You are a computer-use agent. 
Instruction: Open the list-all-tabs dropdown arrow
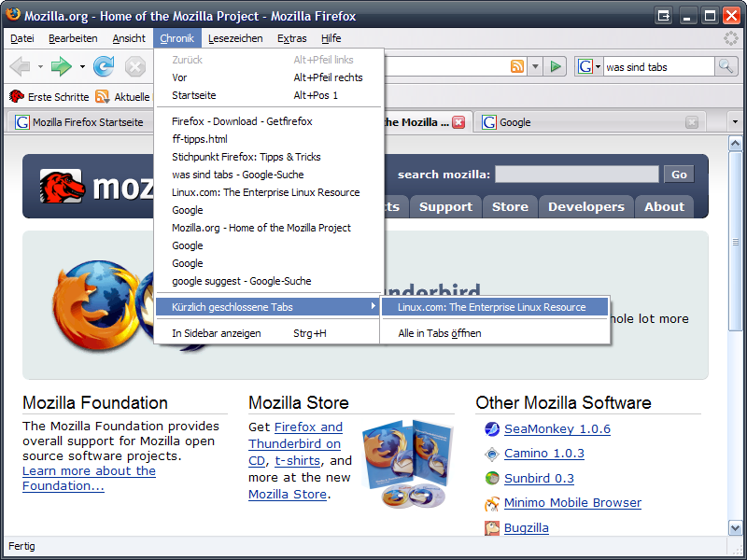[735, 122]
